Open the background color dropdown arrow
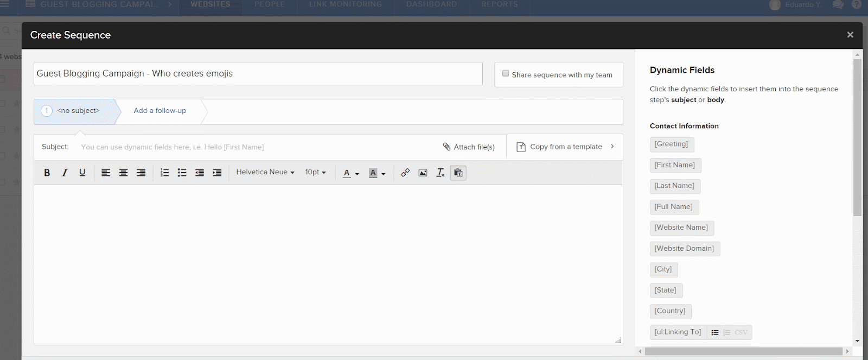 [383, 174]
